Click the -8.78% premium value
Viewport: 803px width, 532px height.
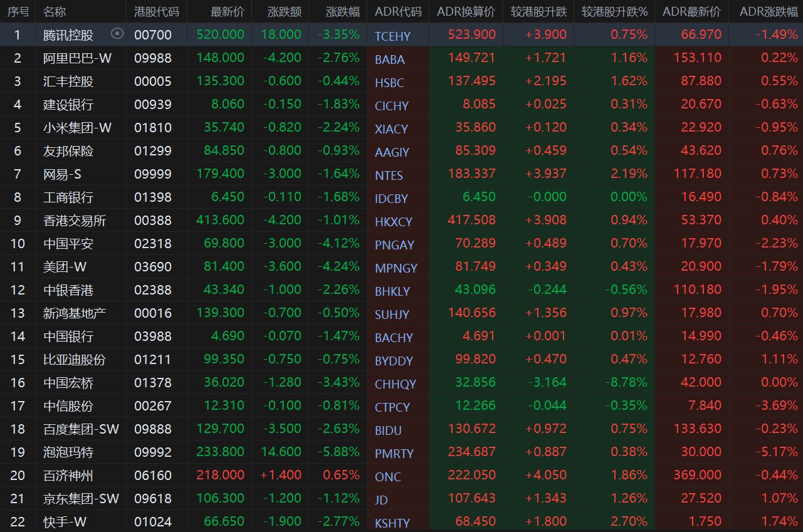click(x=626, y=383)
